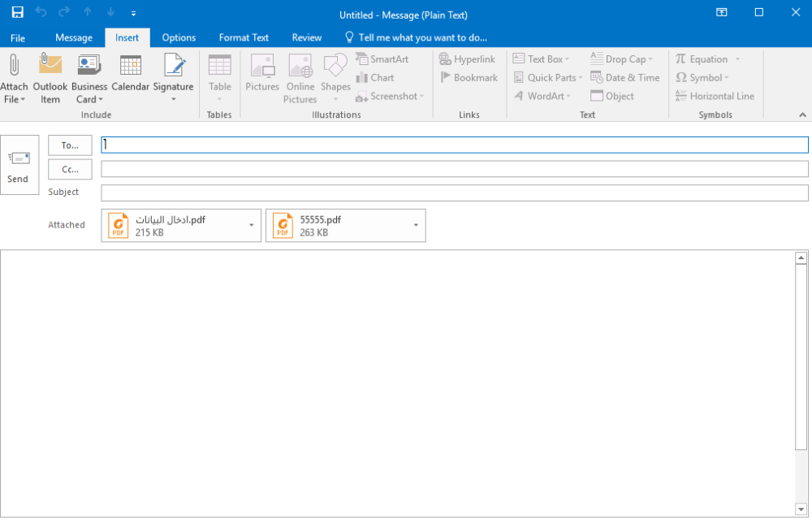Click the Date & Time button
This screenshot has height=524, width=812.
[625, 78]
